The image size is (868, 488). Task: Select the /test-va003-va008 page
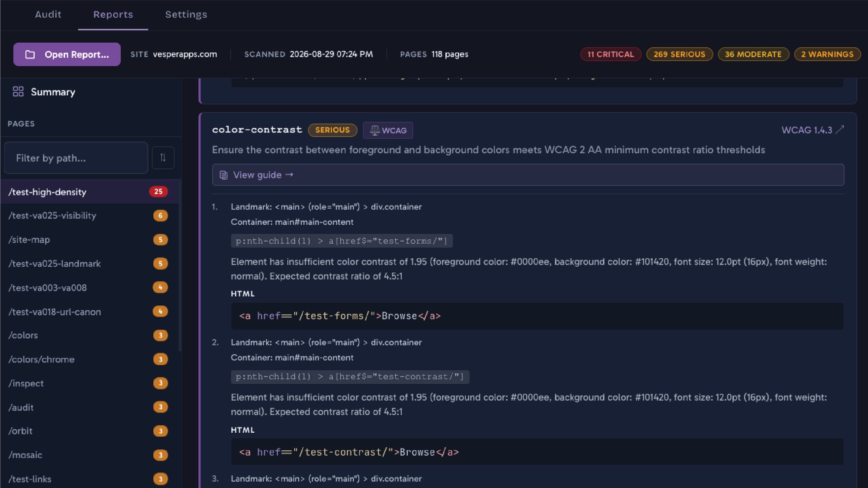point(89,288)
